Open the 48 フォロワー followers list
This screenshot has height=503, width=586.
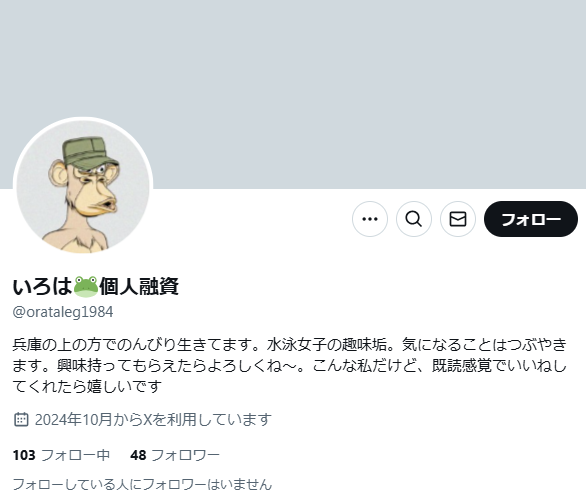tap(175, 455)
